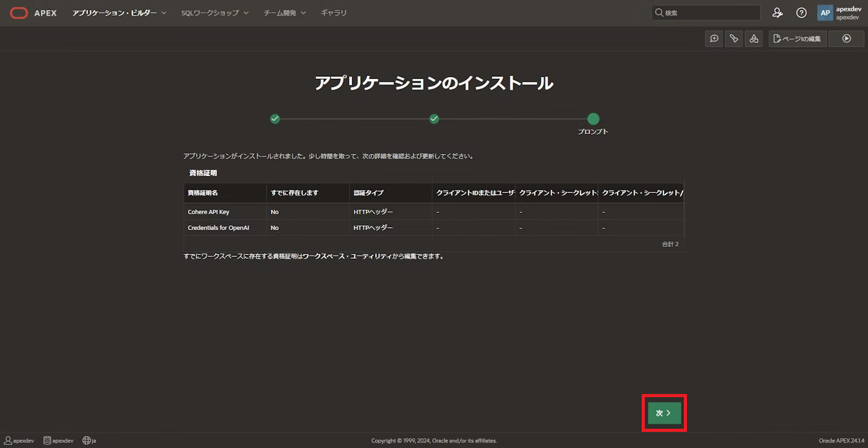Click the Oracle APEX logo
The width and height of the screenshot is (868, 448).
coord(33,12)
